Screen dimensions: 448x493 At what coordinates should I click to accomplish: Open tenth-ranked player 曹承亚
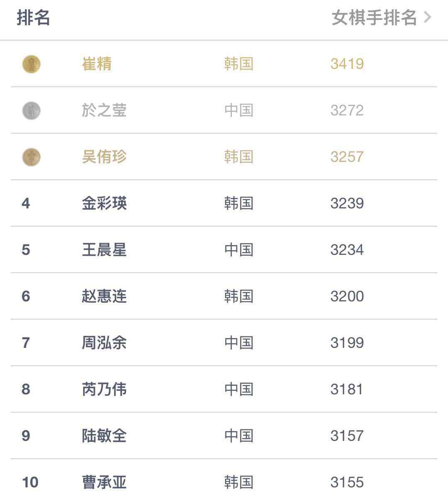(104, 482)
